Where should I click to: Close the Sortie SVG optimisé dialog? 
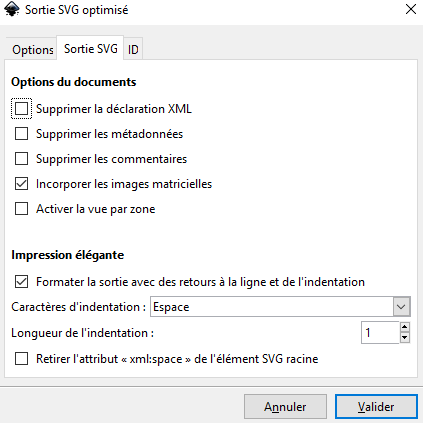[411, 9]
